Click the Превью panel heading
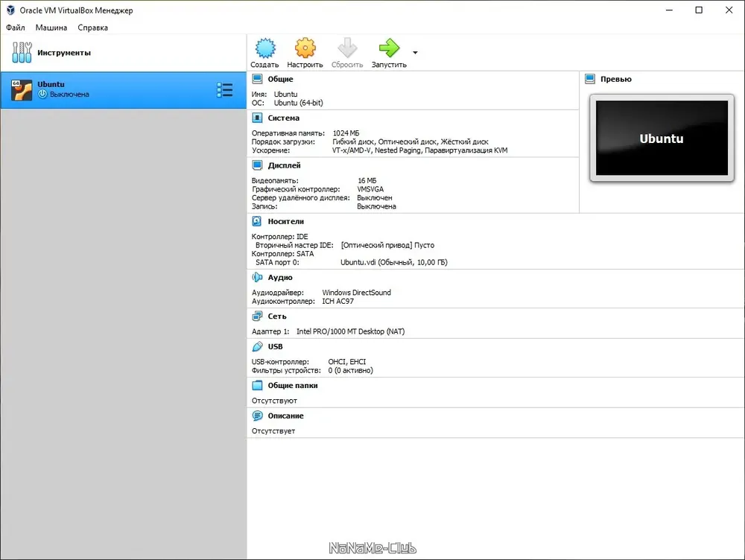This screenshot has height=560, width=745. tap(616, 80)
